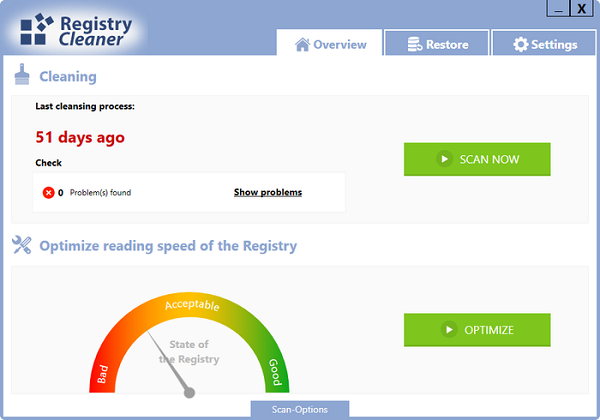
Task: Open the Show problems link
Action: tap(267, 192)
